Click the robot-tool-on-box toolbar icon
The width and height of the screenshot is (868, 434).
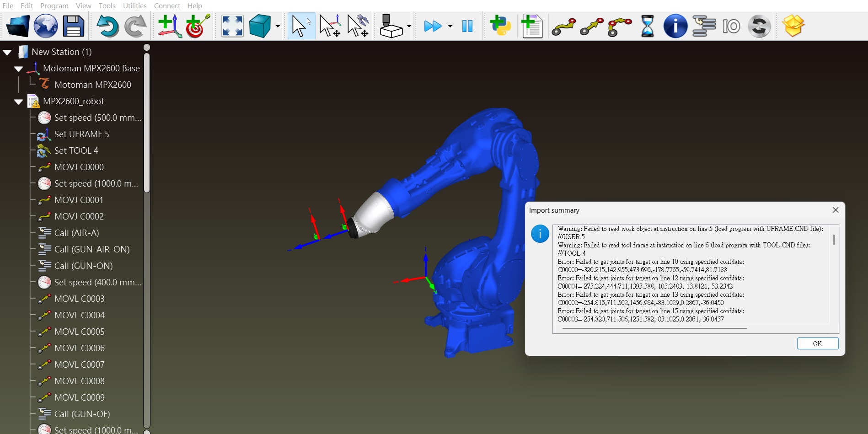(x=391, y=26)
